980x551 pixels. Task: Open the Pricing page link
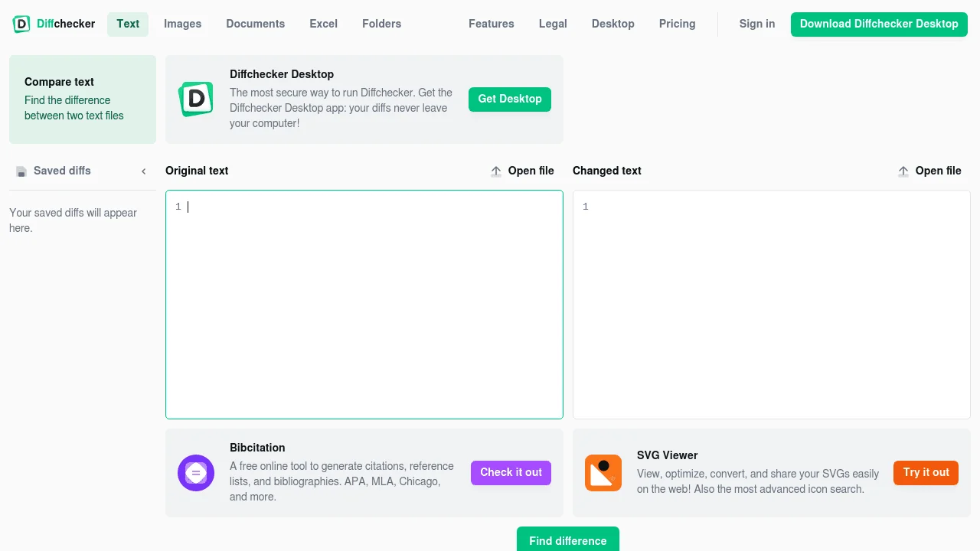(677, 24)
